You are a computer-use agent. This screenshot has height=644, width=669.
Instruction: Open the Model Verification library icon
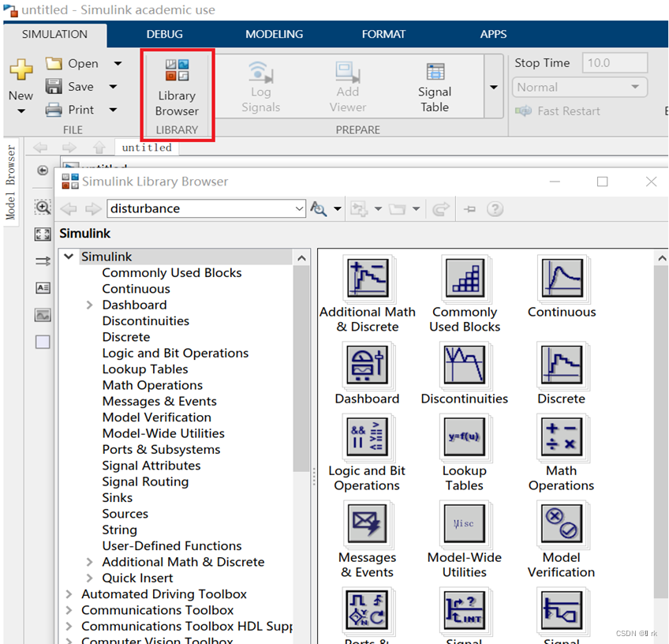coord(562,524)
